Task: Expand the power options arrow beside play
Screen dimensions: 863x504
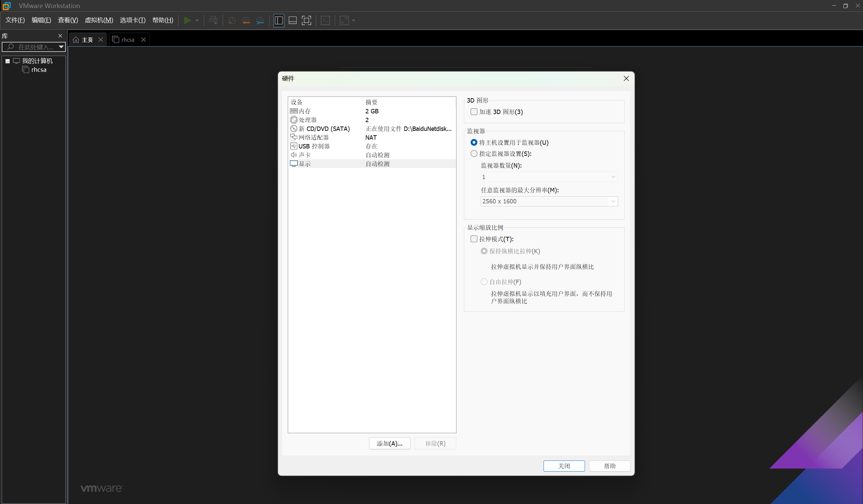Action: tap(197, 21)
